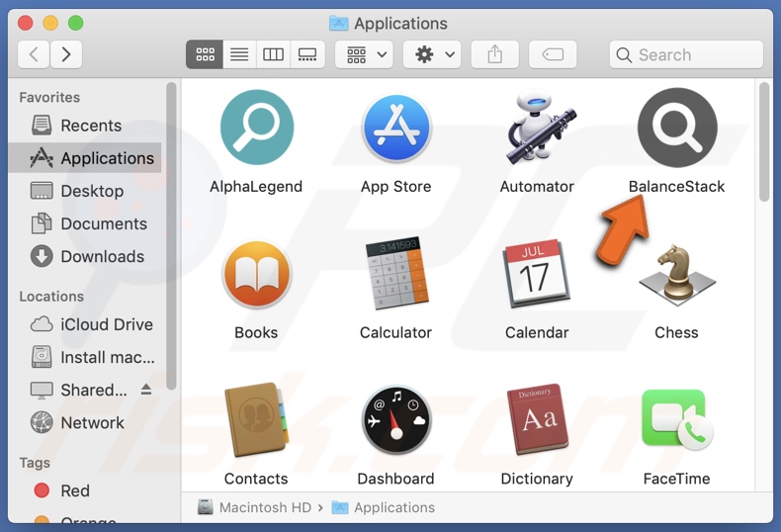Select Applications in the sidebar
This screenshot has width=781, height=532.
pos(84,158)
